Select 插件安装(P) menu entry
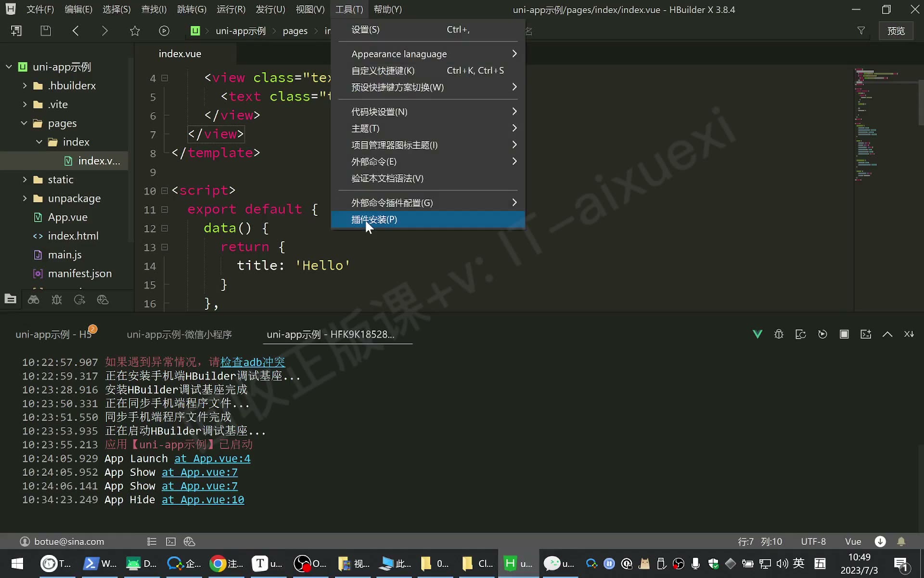This screenshot has height=578, width=924. click(428, 219)
